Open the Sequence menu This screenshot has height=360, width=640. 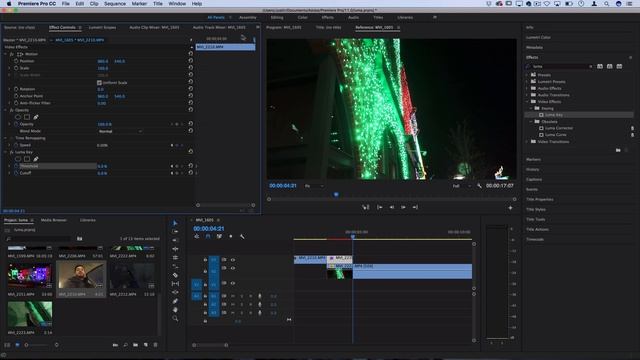pyautogui.click(x=115, y=4)
